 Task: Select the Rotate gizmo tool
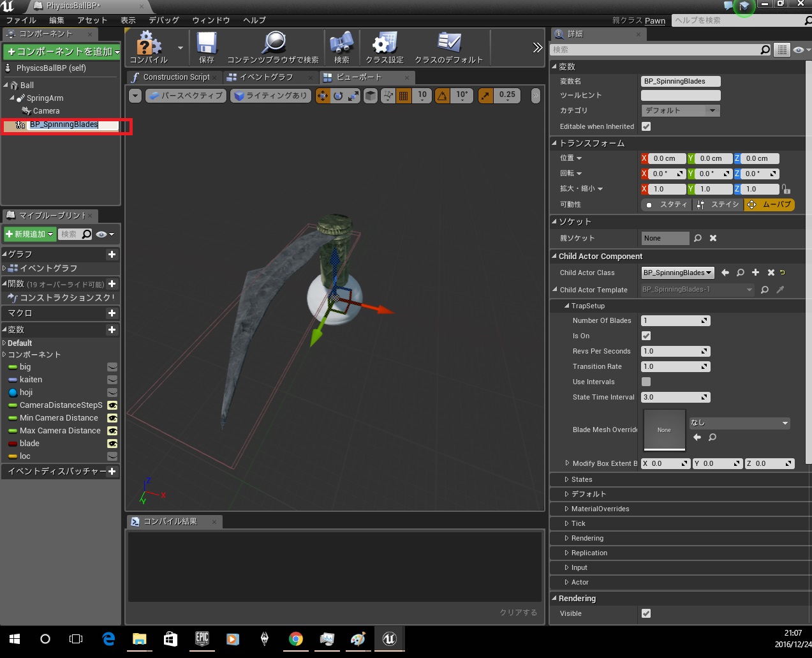tap(337, 96)
